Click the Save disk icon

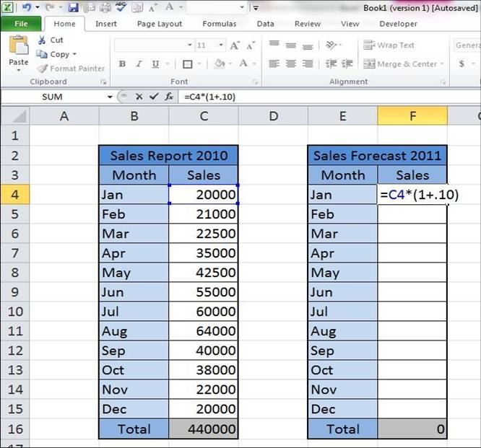(73, 7)
